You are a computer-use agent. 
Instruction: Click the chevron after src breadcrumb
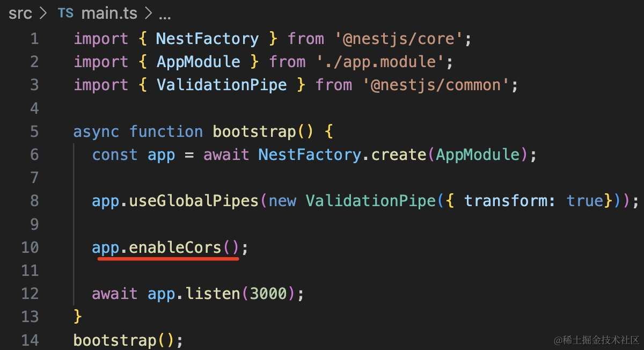click(x=44, y=14)
